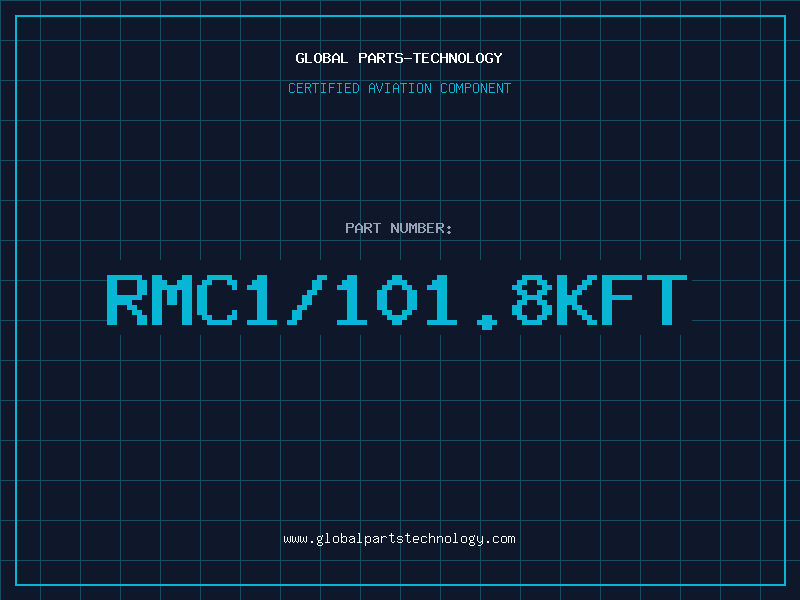Click the part number RMC1/101.8KFT
This screenshot has width=800, height=600.
[397, 301]
